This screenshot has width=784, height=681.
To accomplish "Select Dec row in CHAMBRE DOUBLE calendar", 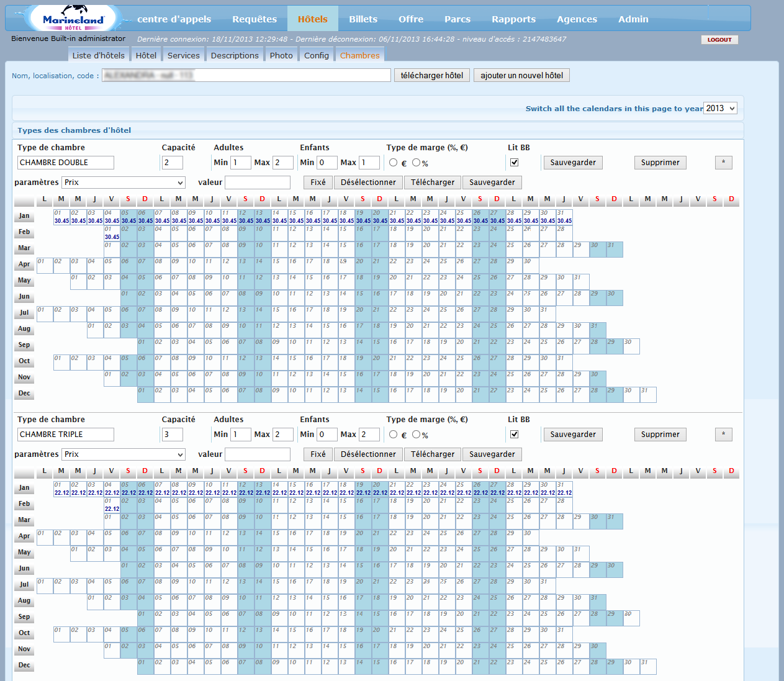I will coord(24,394).
